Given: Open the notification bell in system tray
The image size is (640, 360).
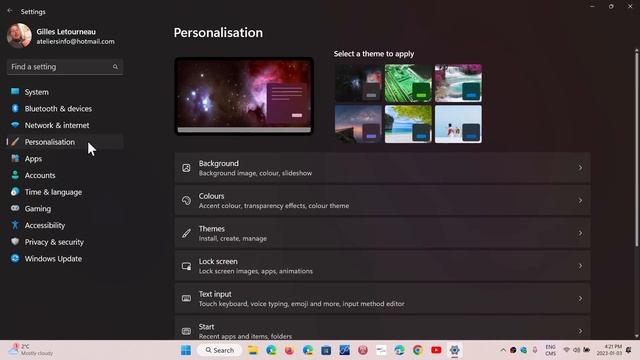Looking at the screenshot, I should [x=629, y=350].
